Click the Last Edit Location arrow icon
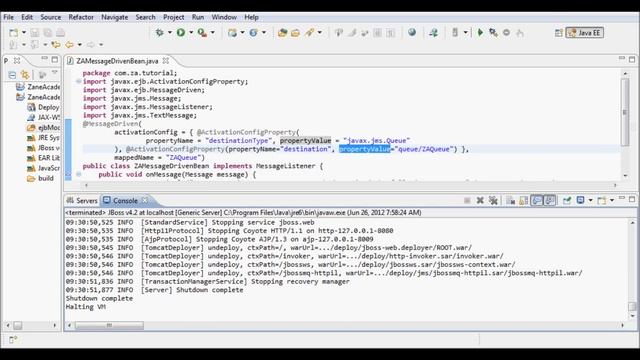The image size is (640, 360). click(56, 44)
